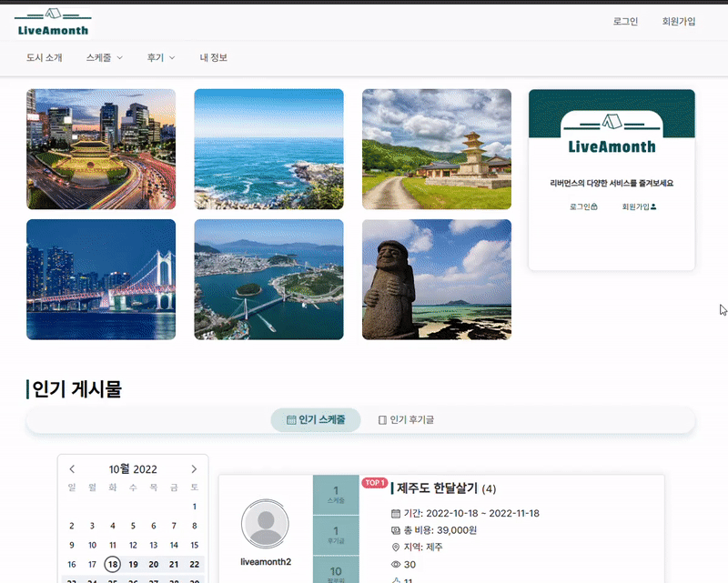Click the 기간 2022-10-18 ~ 2022-11-18 text
This screenshot has width=728, height=583.
point(471,513)
